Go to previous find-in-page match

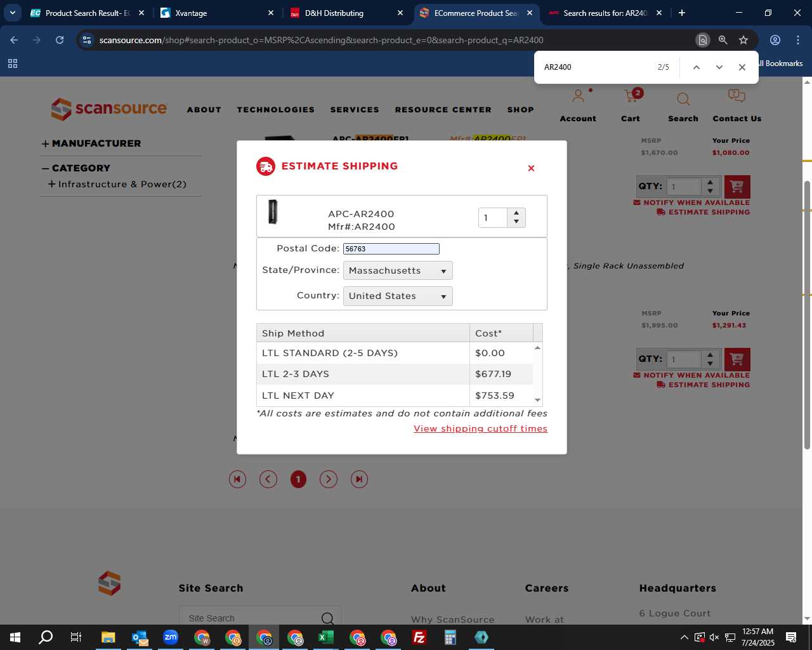pyautogui.click(x=696, y=67)
